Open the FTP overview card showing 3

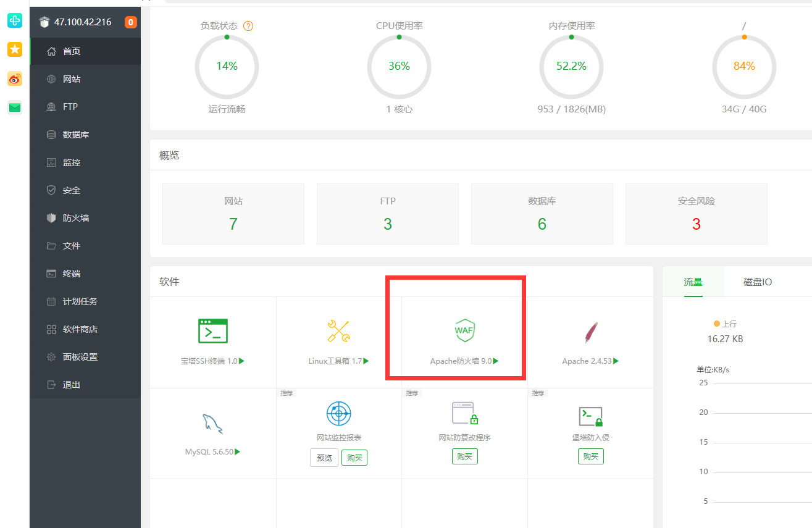pyautogui.click(x=388, y=214)
